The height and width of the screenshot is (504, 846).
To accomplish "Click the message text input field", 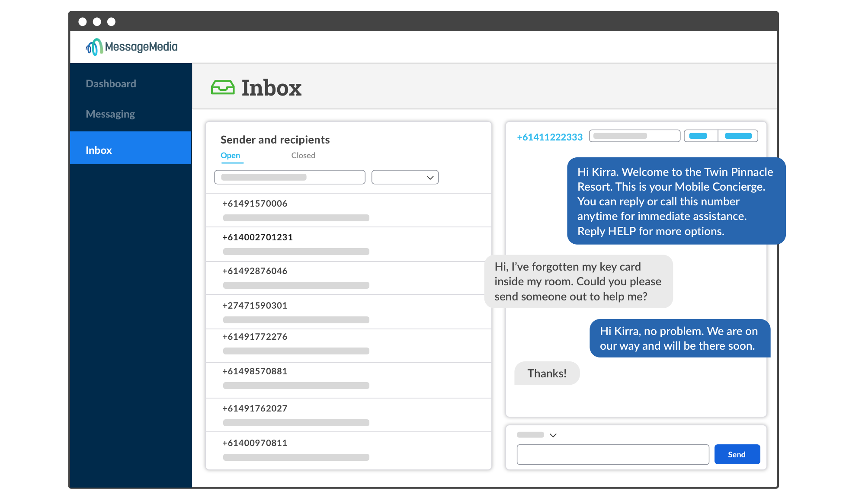I will (x=612, y=454).
